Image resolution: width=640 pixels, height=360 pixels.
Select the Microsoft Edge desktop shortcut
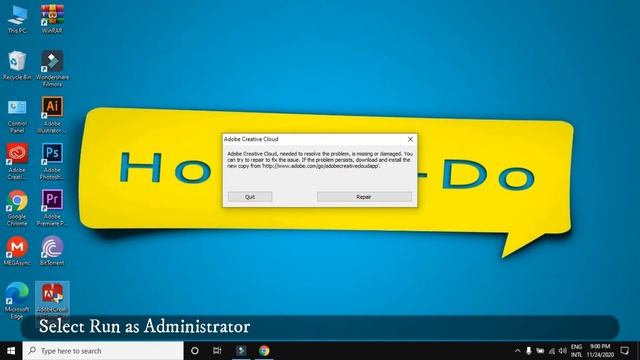[17, 300]
